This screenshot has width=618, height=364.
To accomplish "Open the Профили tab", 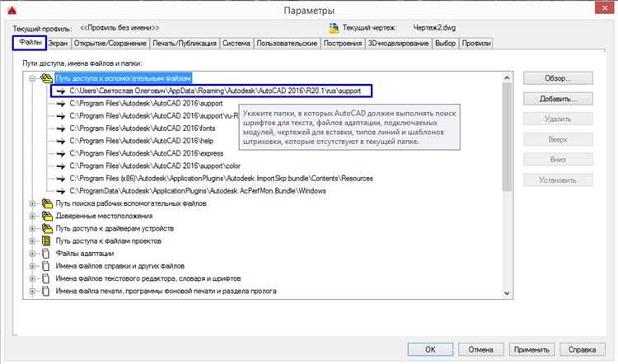I will click(476, 44).
